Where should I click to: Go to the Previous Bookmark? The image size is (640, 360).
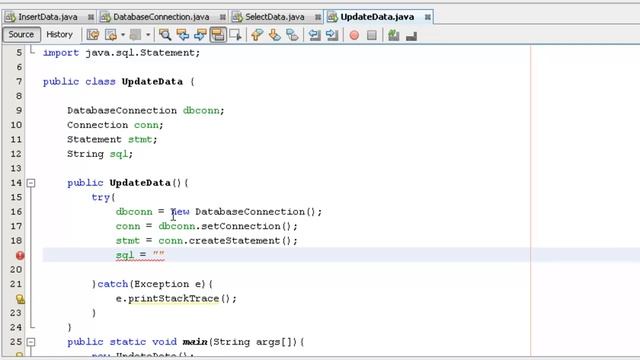click(257, 35)
